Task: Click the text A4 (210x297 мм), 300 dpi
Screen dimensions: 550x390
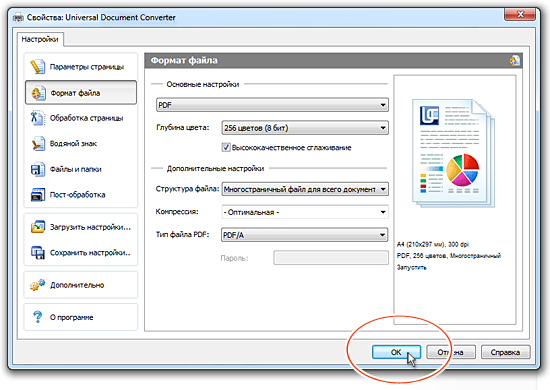Action: (432, 244)
